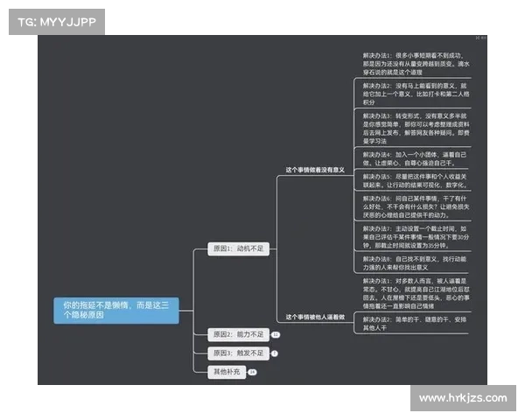Select the node 原因2：能力不足

238,334
